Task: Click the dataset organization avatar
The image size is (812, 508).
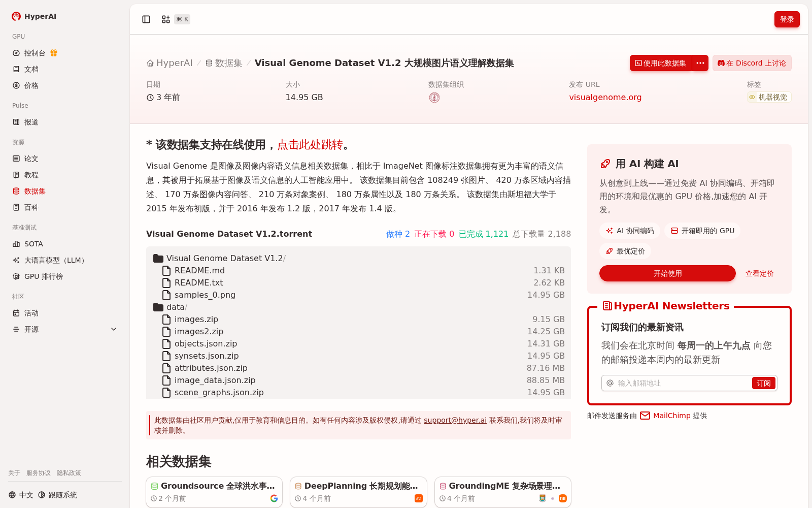Action: pos(434,98)
